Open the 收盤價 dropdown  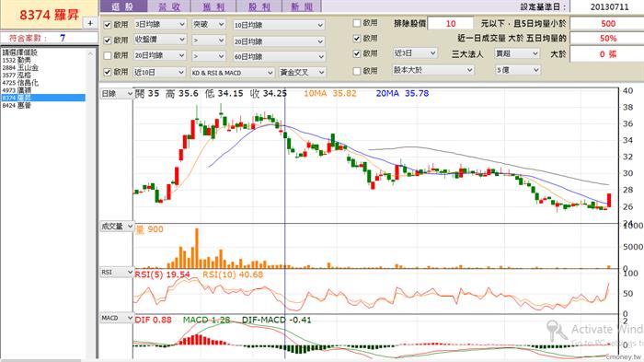(160, 40)
